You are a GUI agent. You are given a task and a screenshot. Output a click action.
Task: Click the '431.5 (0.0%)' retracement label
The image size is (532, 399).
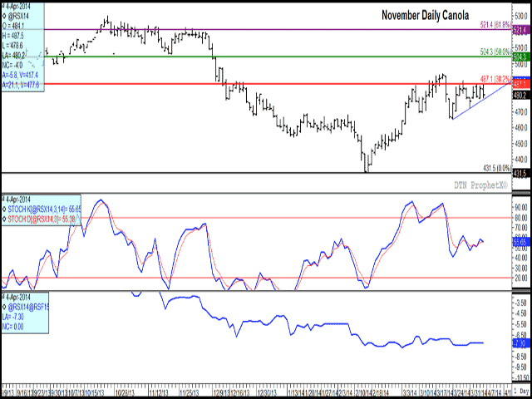[x=497, y=168]
